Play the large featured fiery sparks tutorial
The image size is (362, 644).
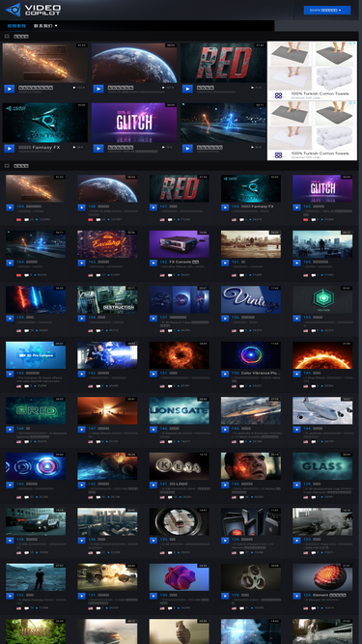coord(9,89)
